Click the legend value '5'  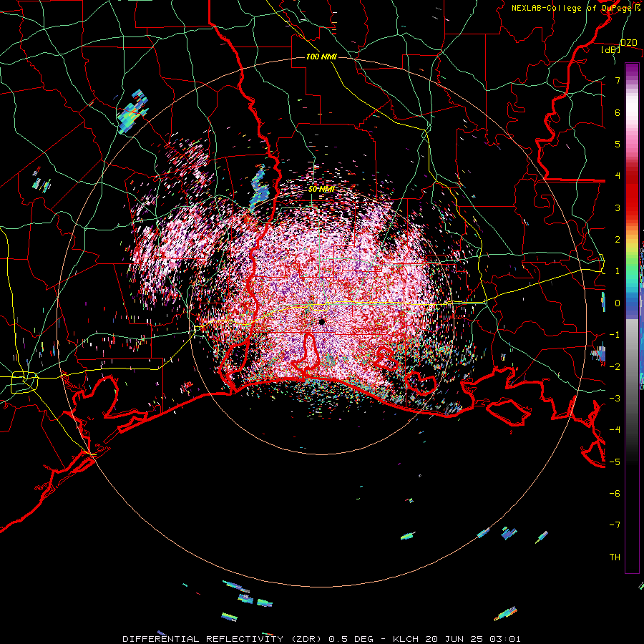[618, 144]
